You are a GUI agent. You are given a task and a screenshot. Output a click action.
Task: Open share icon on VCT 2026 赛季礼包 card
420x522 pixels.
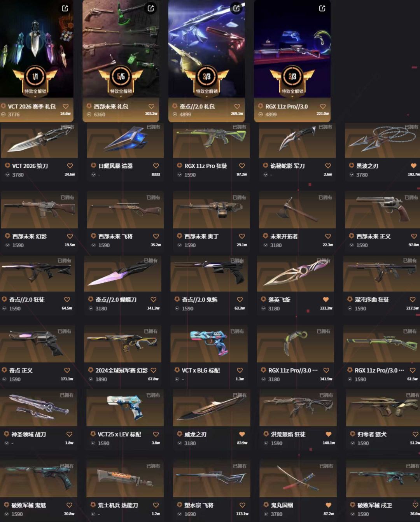click(65, 8)
